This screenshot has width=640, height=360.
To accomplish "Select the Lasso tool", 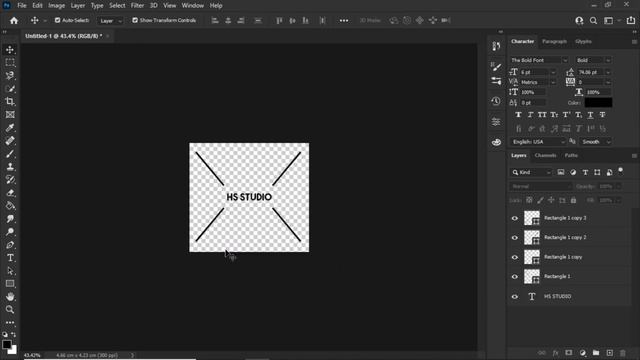I will pyautogui.click(x=10, y=76).
